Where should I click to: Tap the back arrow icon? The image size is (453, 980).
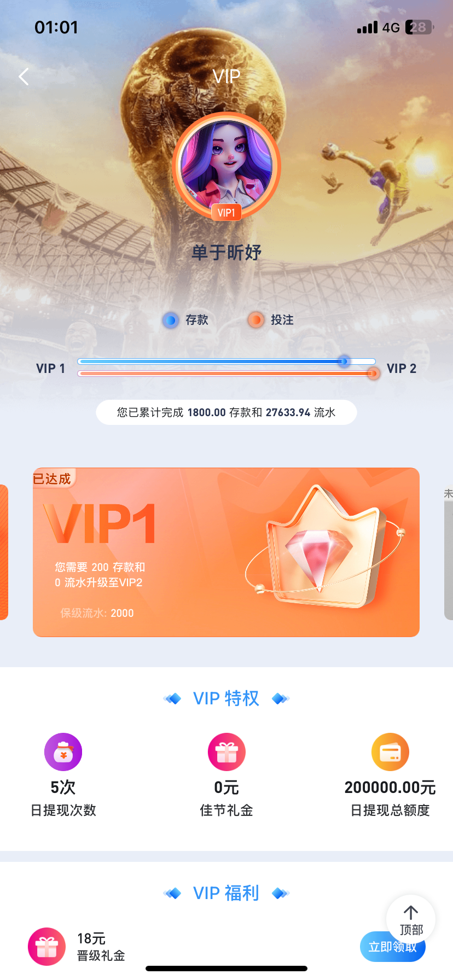(24, 77)
